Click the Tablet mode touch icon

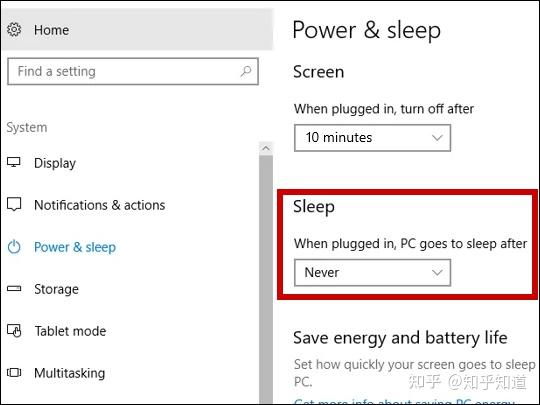click(x=14, y=331)
